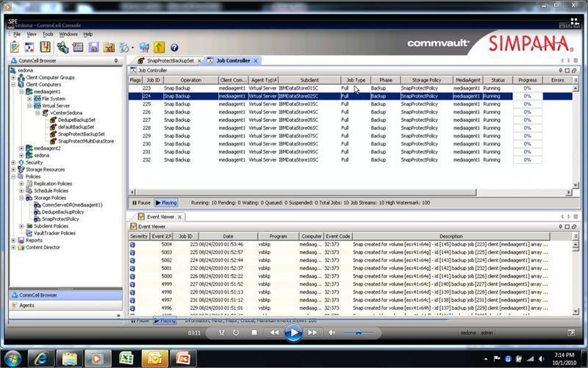Screen dimensions: 588x368
Task: Stop the media player playback
Action: tap(254, 333)
